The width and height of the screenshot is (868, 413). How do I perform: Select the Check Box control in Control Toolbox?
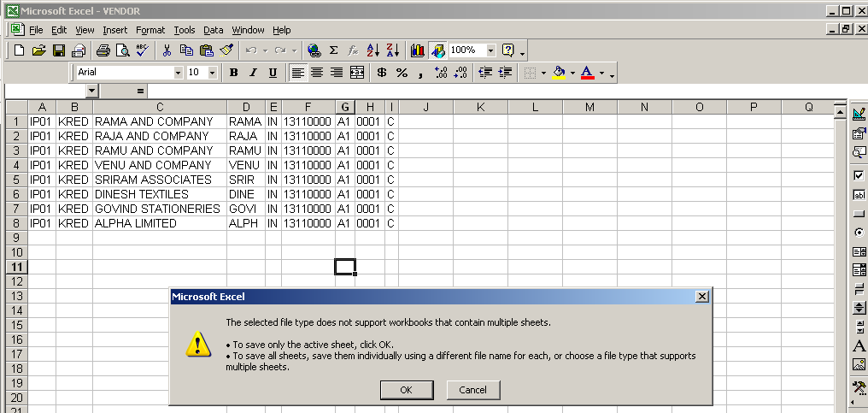859,174
